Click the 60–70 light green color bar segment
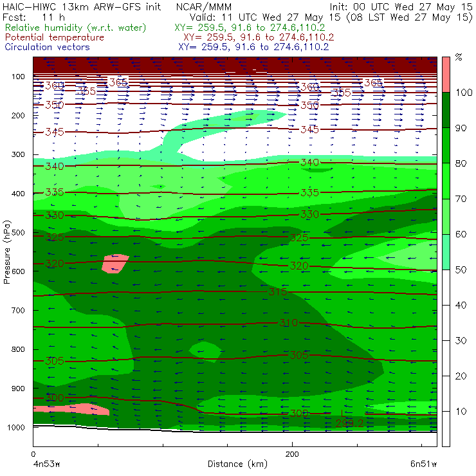 [x=446, y=216]
